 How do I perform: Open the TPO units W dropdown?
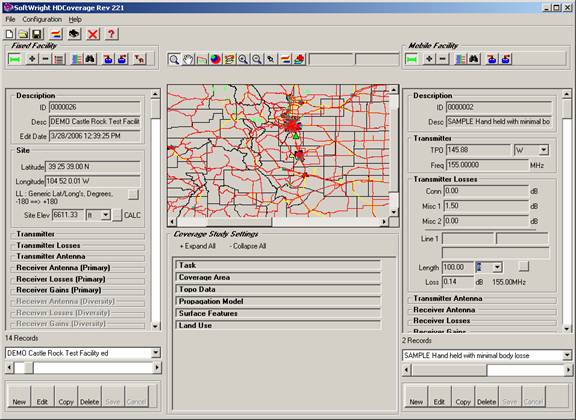[x=544, y=150]
